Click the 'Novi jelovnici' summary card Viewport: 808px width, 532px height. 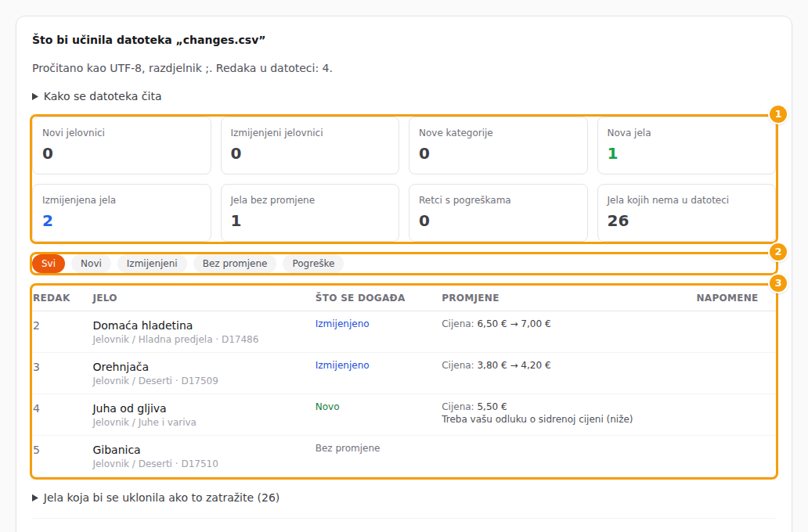pyautogui.click(x=121, y=146)
